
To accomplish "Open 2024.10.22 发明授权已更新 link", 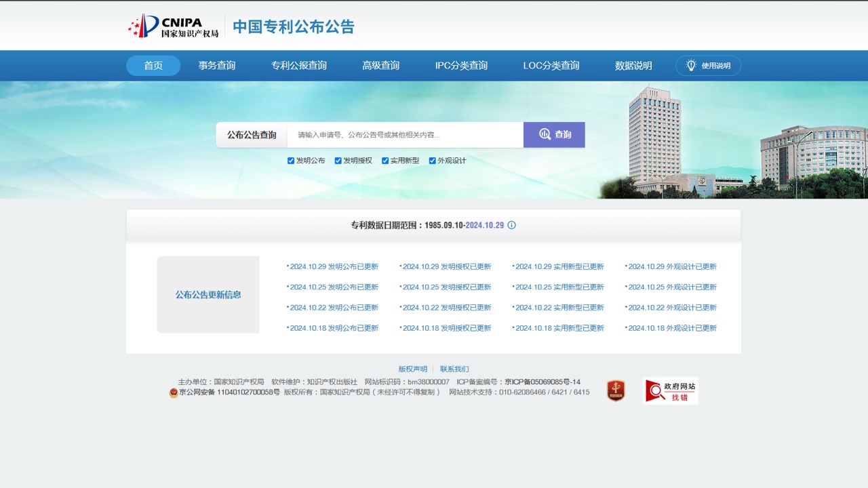I will 446,308.
